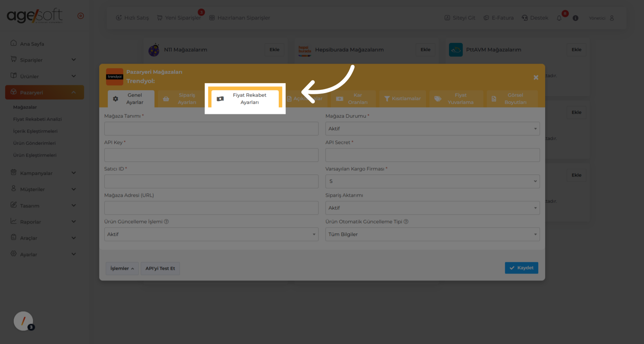Click the help icon next to Ürün Güncelleme İşlemi
Image resolution: width=644 pixels, height=344 pixels.
pos(166,222)
